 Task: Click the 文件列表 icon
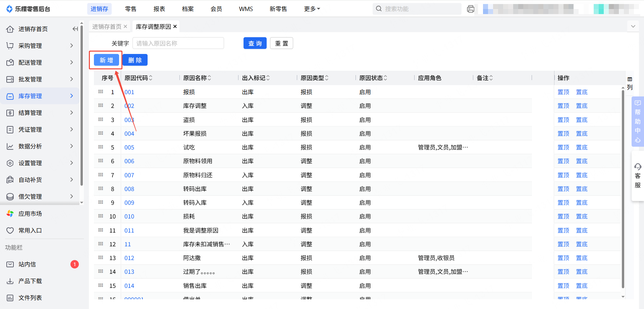pyautogui.click(x=10, y=298)
